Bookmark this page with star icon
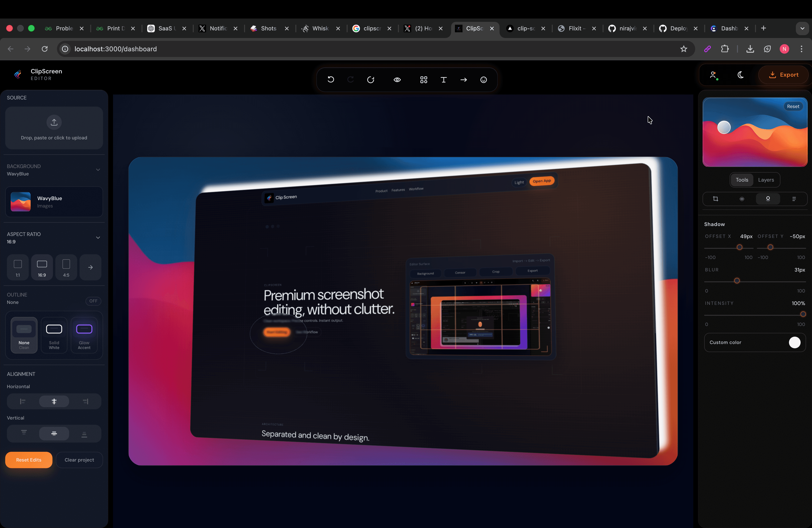This screenshot has width=812, height=528. (683, 49)
